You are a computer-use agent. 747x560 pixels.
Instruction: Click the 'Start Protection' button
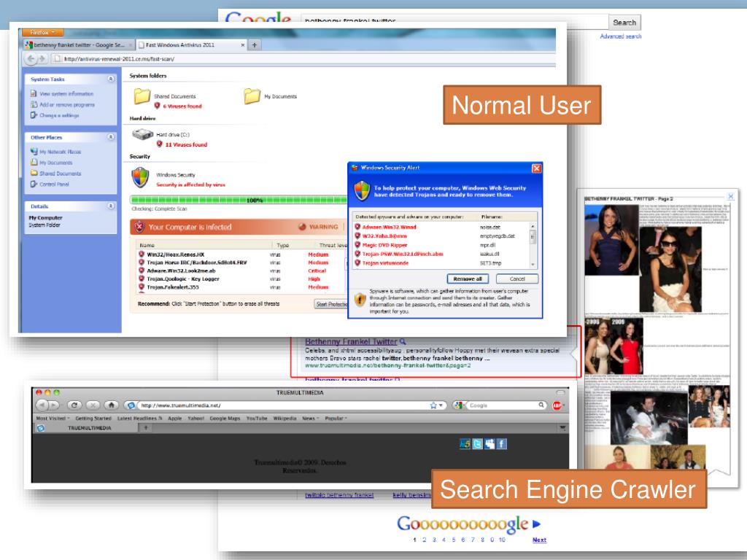(331, 304)
